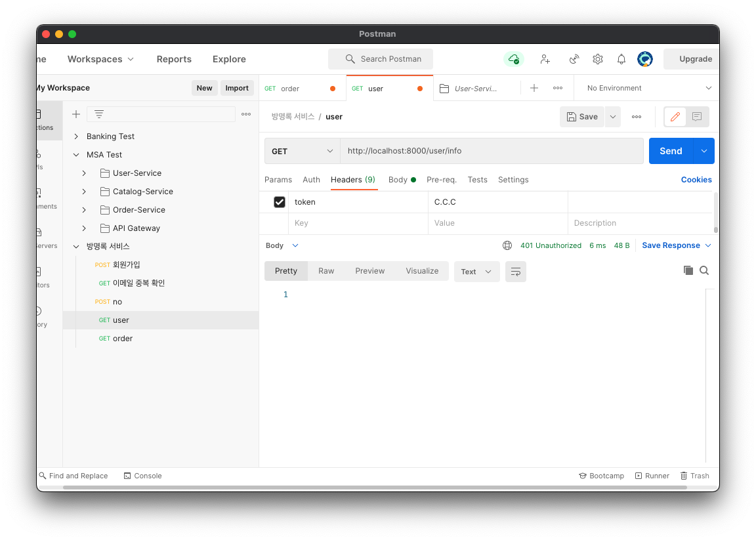Open the Text format dropdown
Image resolution: width=756 pixels, height=540 pixels.
click(x=476, y=272)
